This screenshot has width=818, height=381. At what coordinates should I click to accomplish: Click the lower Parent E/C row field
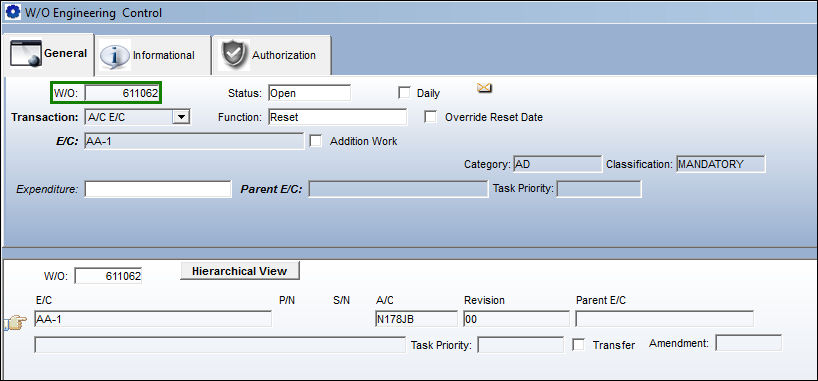[x=664, y=318]
